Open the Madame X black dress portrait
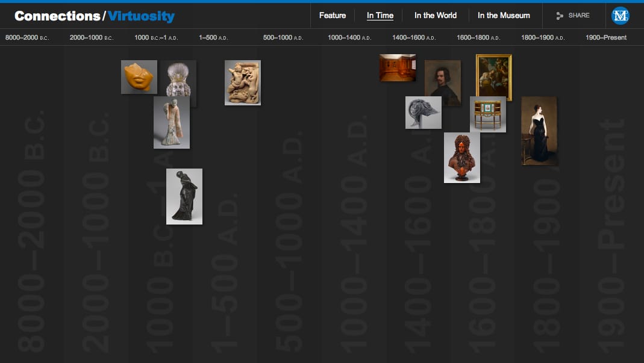The width and height of the screenshot is (644, 363). (x=539, y=131)
